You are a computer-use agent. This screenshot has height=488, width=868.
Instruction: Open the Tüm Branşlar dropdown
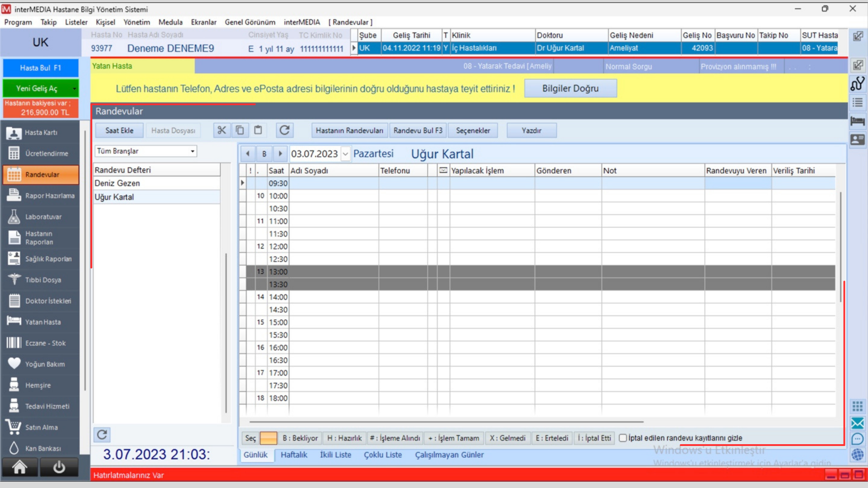(193, 151)
